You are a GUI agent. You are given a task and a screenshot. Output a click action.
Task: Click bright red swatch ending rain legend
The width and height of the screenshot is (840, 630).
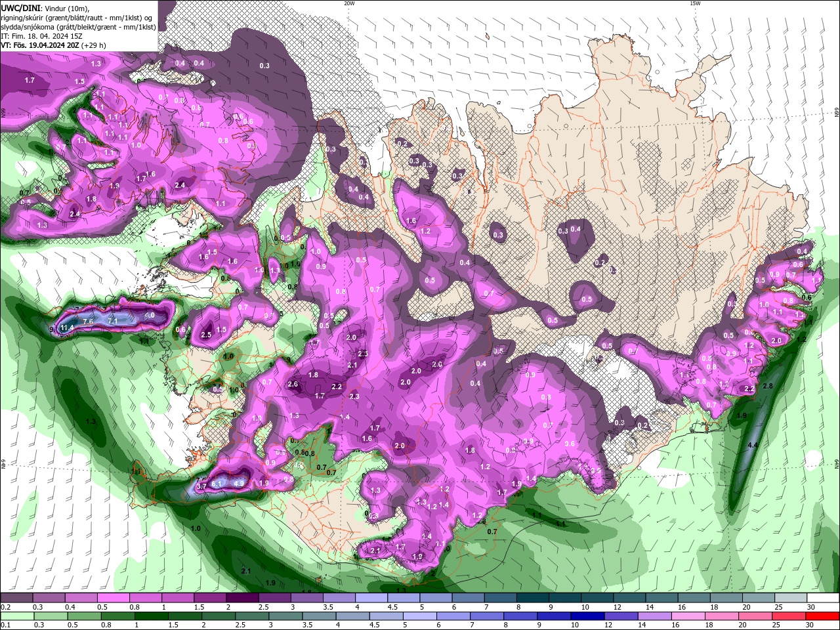click(x=824, y=616)
